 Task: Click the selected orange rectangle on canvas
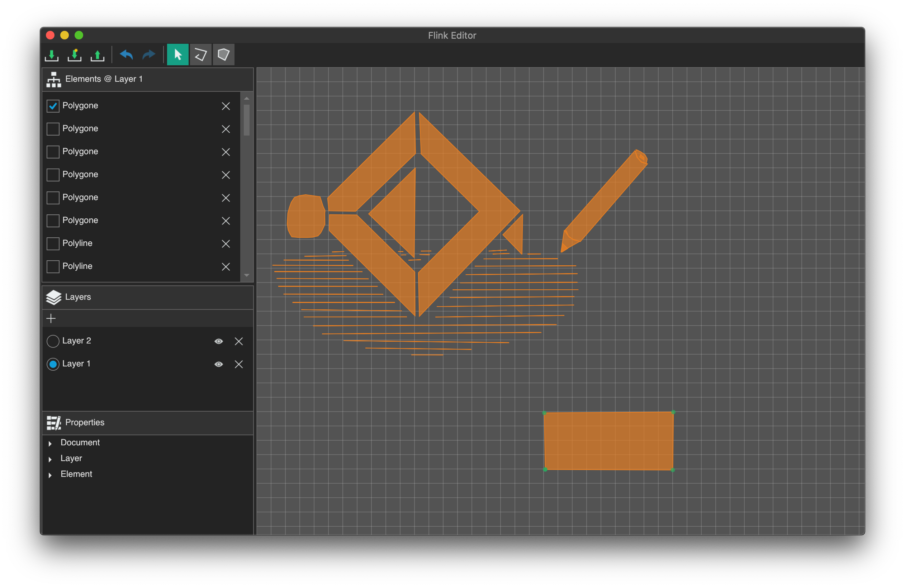[x=608, y=441]
